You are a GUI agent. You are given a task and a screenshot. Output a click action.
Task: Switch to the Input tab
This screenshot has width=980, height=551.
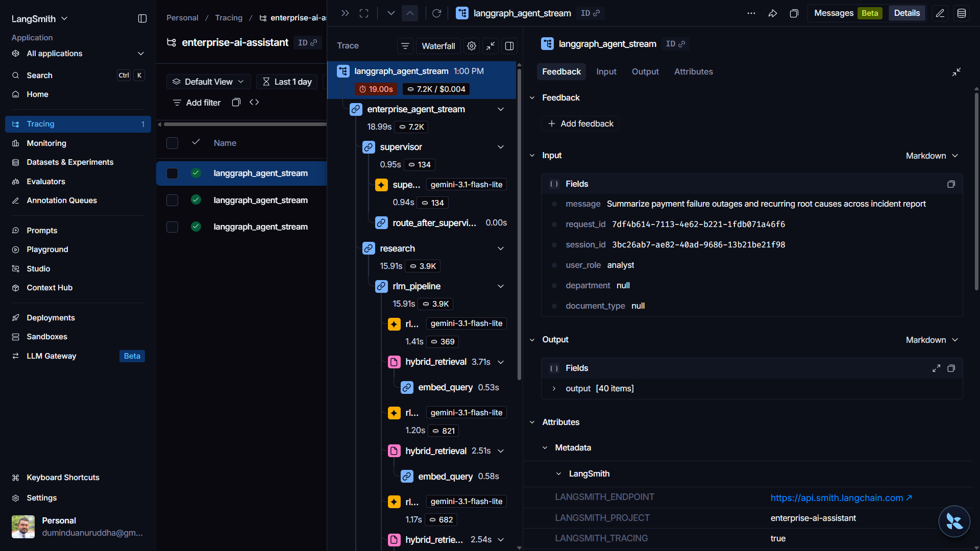tap(606, 72)
